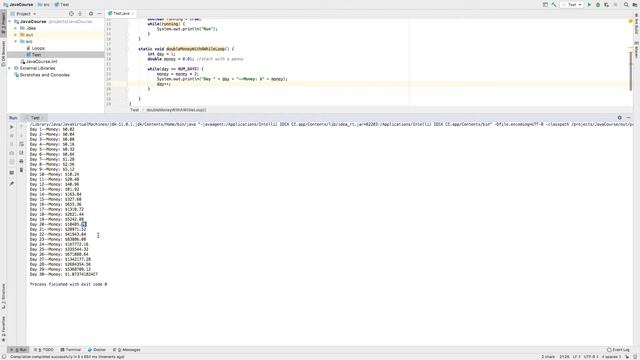Click the status bar corner icon at bottom-left
The height and width of the screenshot is (360, 640).
pyautogui.click(x=3, y=357)
